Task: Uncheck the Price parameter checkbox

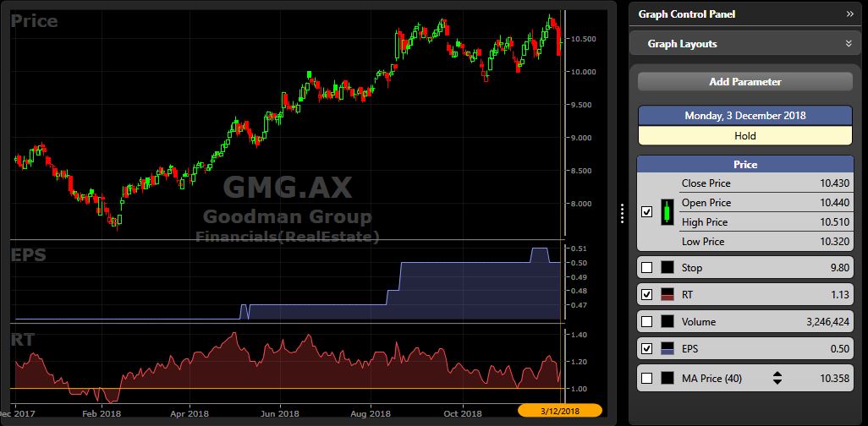Action: (x=646, y=212)
